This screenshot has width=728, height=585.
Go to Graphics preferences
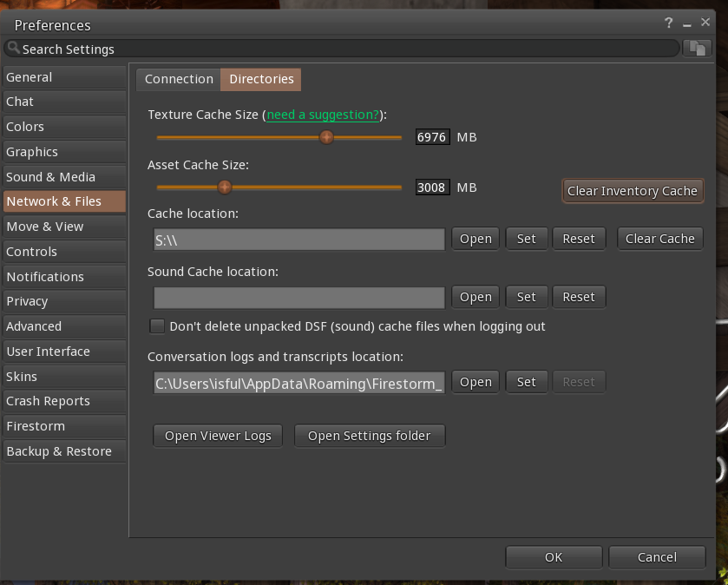click(x=64, y=152)
